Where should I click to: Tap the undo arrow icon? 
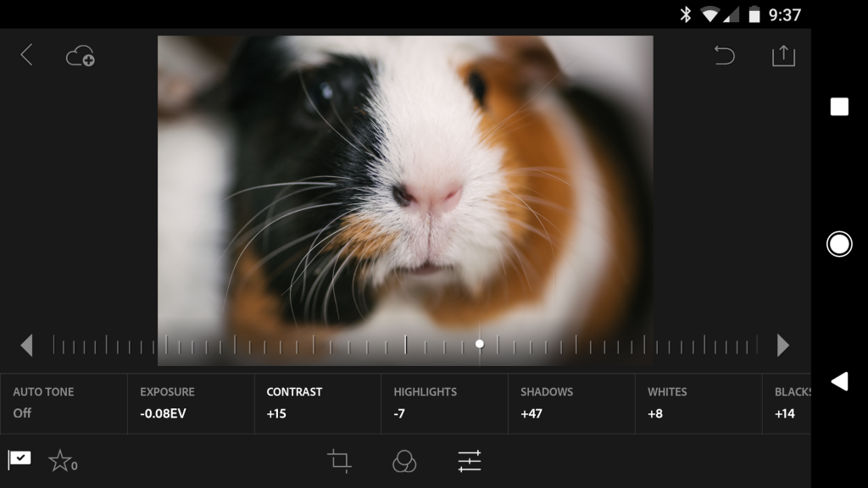[x=724, y=55]
